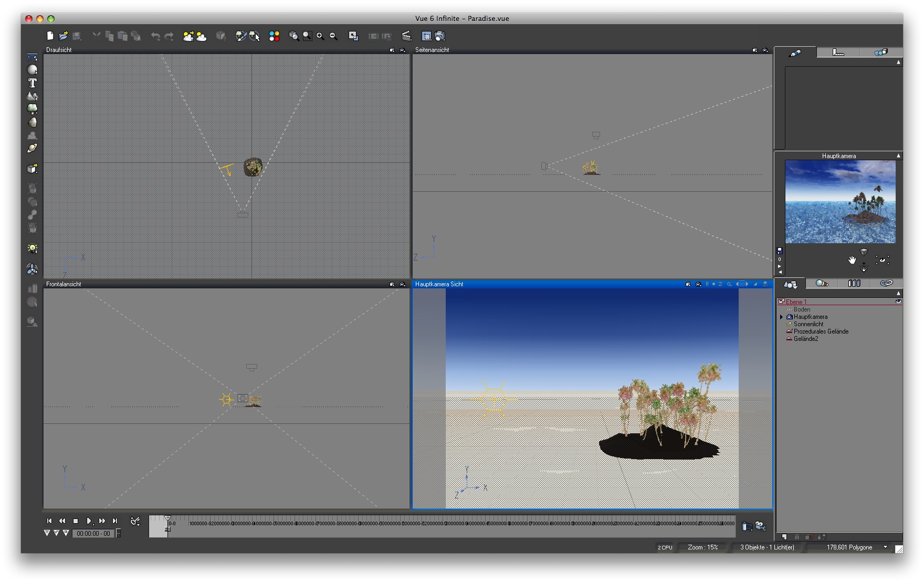Screen dimensions: 924x582
Task: Step to next keyframe
Action: click(102, 521)
